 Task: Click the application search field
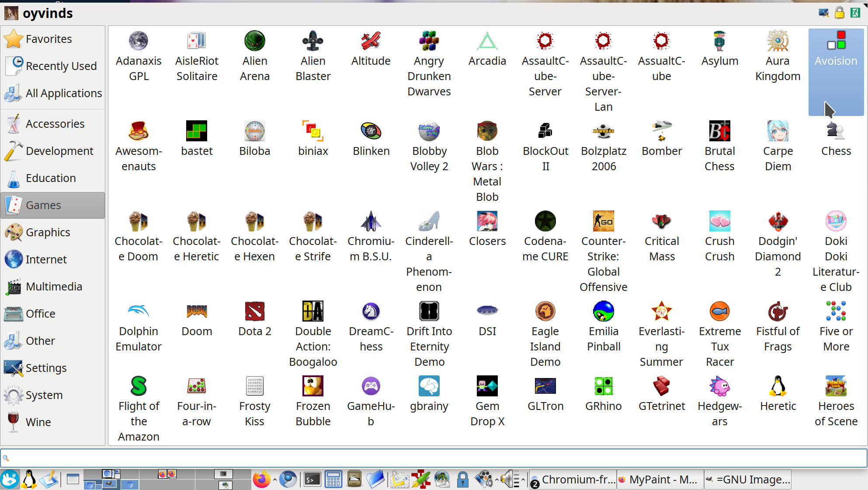tap(434, 458)
